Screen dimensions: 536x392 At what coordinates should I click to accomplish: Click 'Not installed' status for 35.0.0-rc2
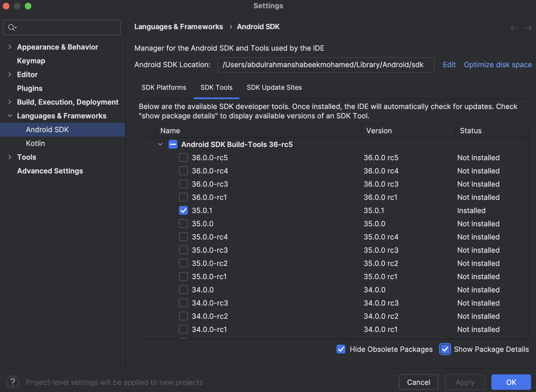[478, 263]
